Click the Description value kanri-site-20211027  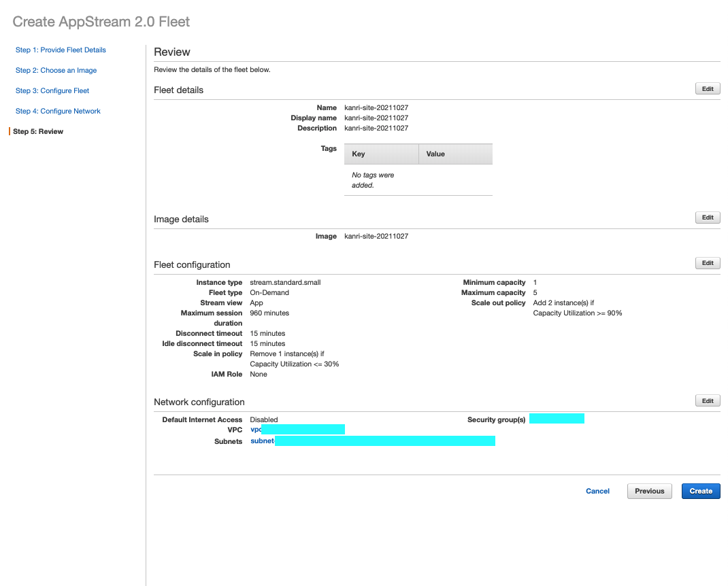pos(376,128)
